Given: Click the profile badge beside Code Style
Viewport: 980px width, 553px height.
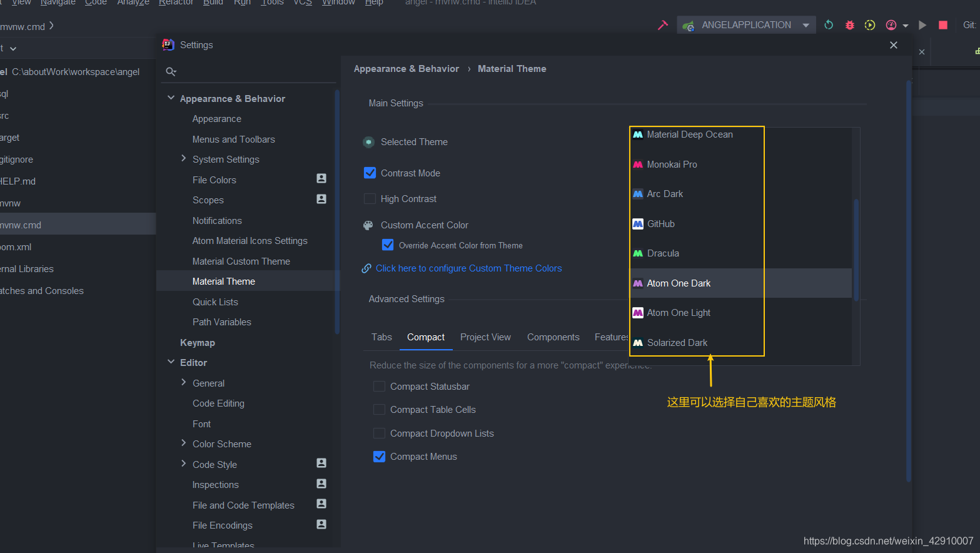Looking at the screenshot, I should 321,464.
